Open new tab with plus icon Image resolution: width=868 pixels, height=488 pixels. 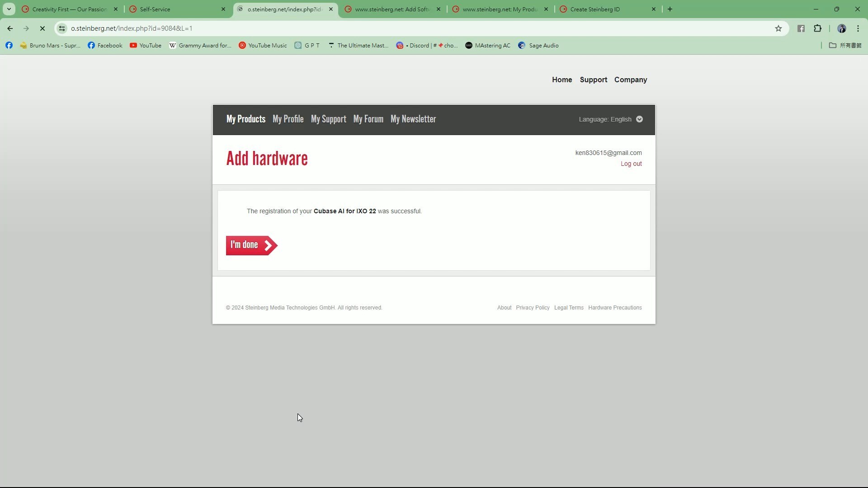(x=670, y=9)
